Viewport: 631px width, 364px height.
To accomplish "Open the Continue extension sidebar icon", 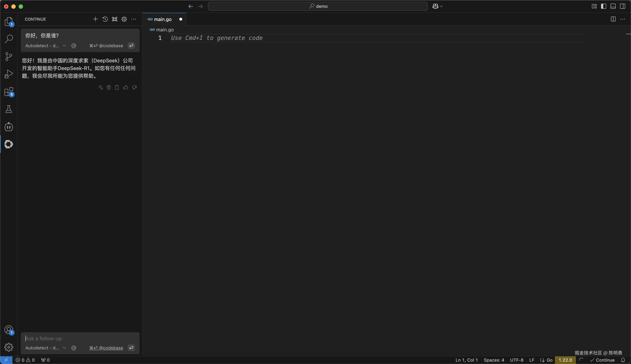I will pyautogui.click(x=9, y=144).
